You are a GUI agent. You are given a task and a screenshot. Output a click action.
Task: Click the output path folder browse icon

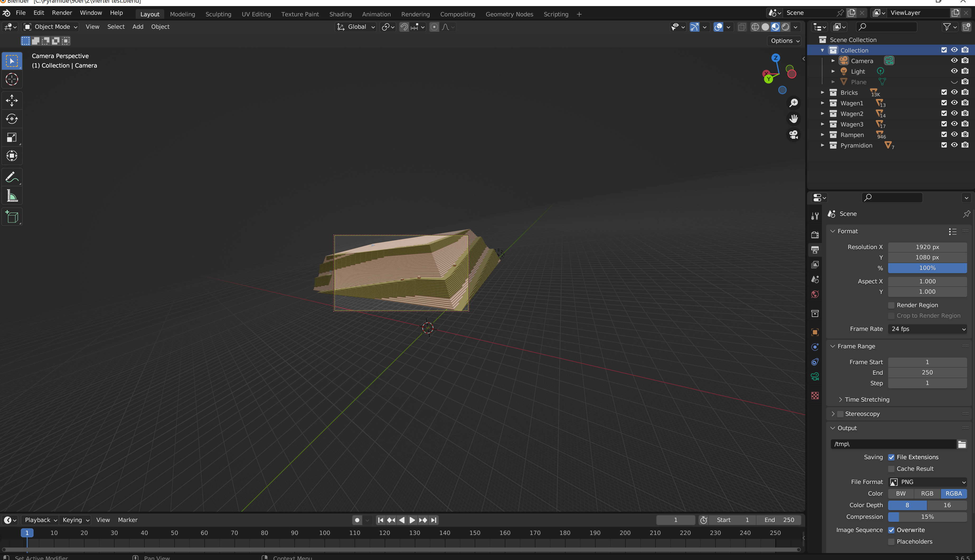coord(962,444)
